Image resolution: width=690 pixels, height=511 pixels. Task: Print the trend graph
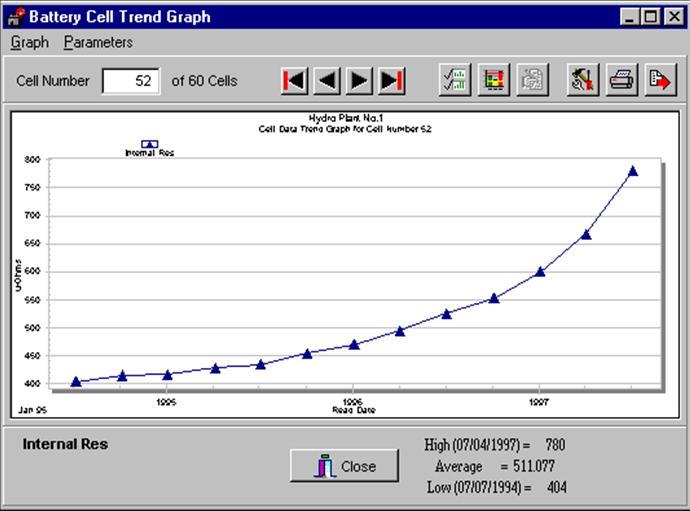621,81
